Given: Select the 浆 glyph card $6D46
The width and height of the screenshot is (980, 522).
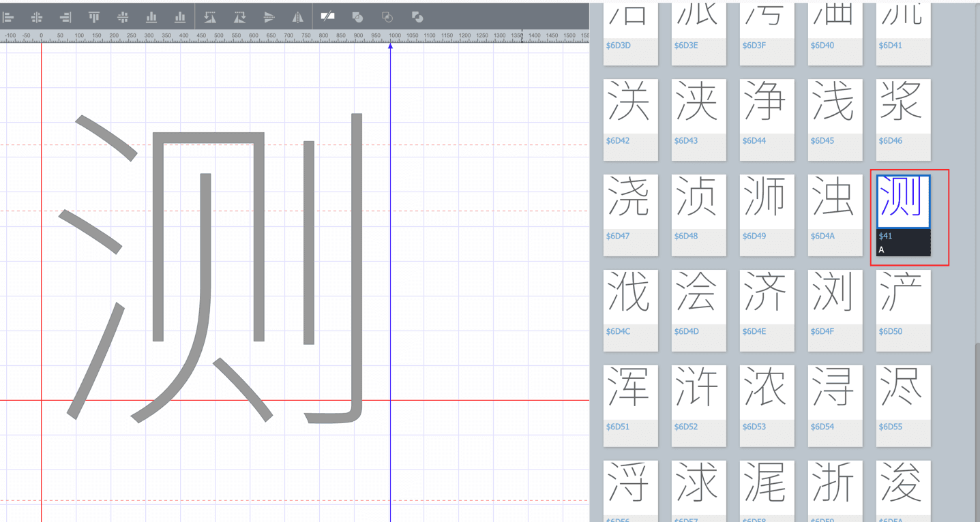Looking at the screenshot, I should (904, 120).
